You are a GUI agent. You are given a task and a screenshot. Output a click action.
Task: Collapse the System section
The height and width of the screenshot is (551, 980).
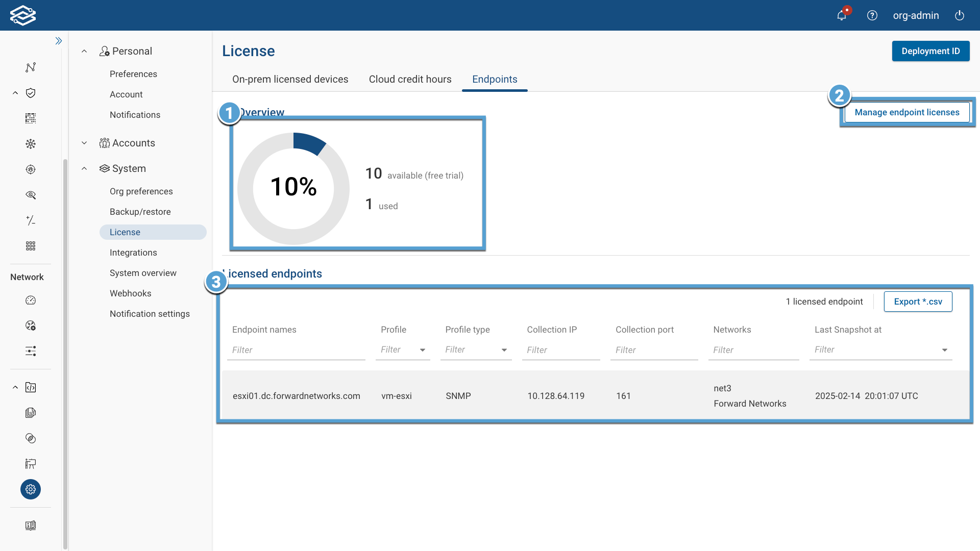point(84,168)
